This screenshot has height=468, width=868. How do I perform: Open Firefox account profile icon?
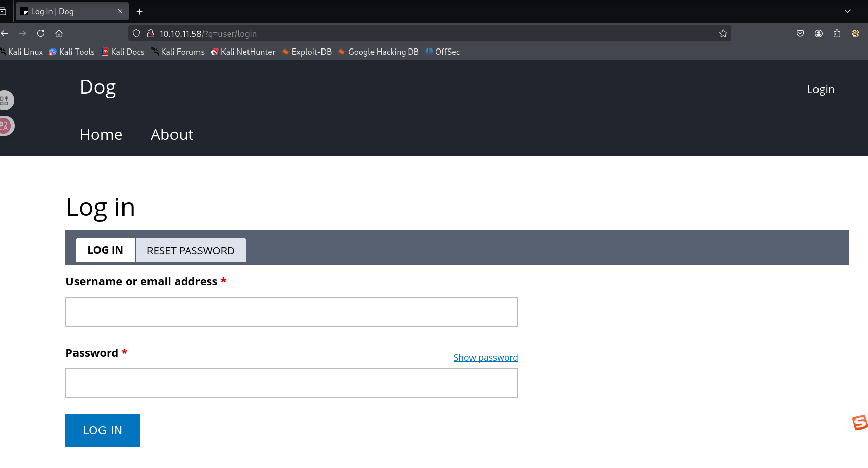[819, 33]
